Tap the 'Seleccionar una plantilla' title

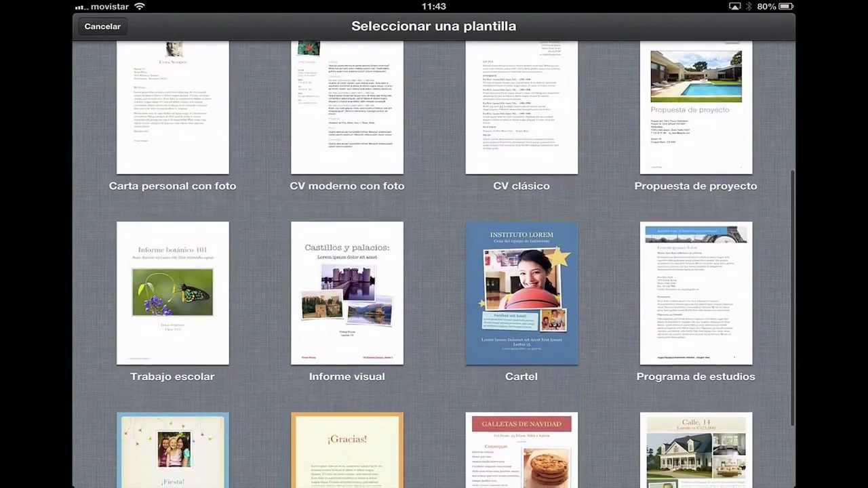pos(434,26)
